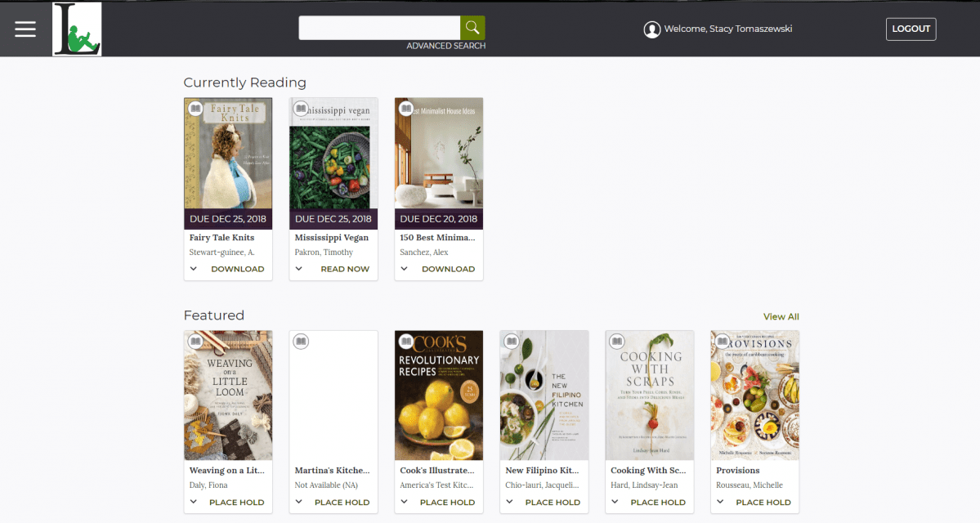Click the library logo in header

pos(77,29)
